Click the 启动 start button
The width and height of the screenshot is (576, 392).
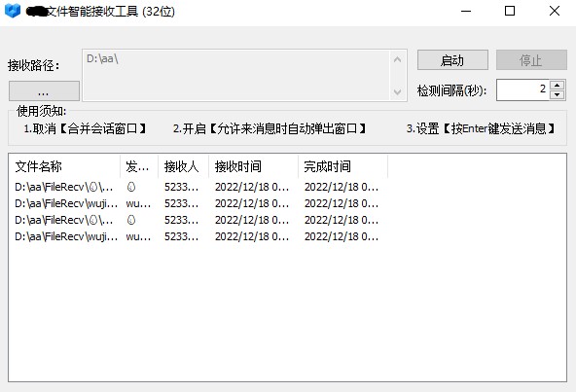452,60
